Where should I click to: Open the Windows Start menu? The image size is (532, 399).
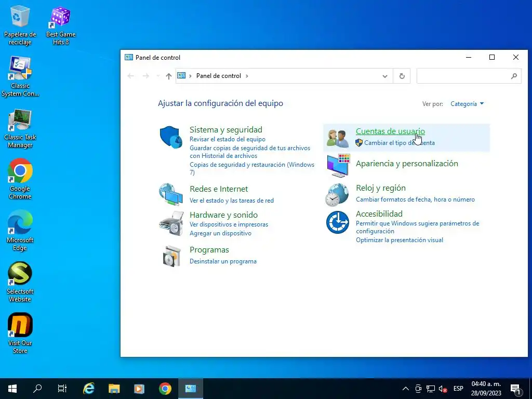click(x=12, y=389)
